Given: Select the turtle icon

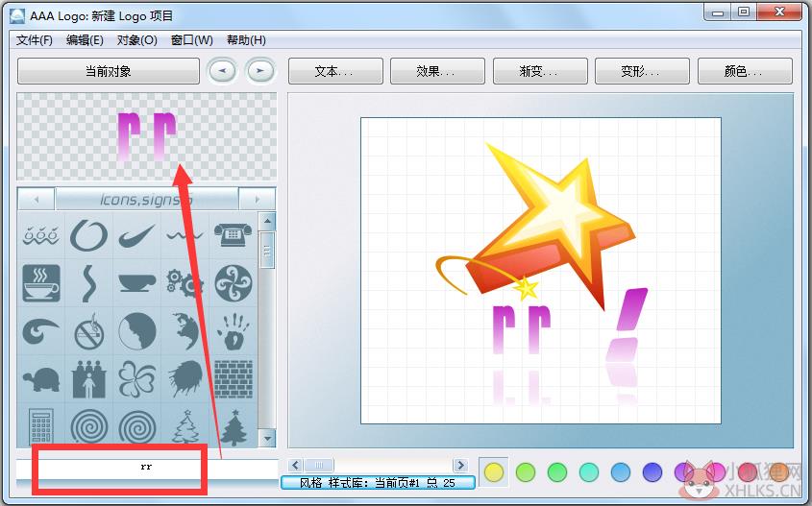Looking at the screenshot, I should point(41,379).
